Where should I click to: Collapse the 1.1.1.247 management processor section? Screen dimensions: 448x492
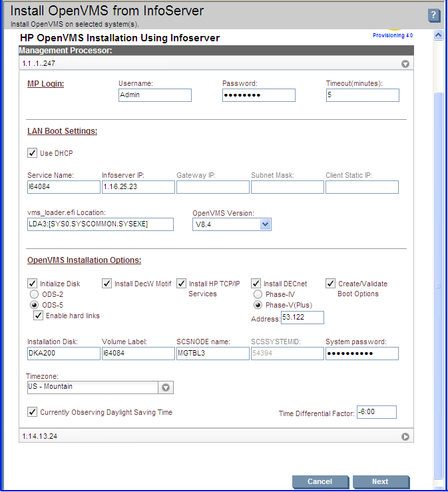pyautogui.click(x=405, y=64)
